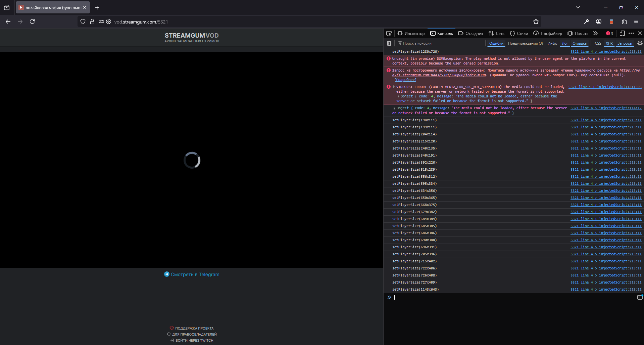Click the Смотреть в Telegram link
This screenshot has height=345, width=644.
click(195, 274)
